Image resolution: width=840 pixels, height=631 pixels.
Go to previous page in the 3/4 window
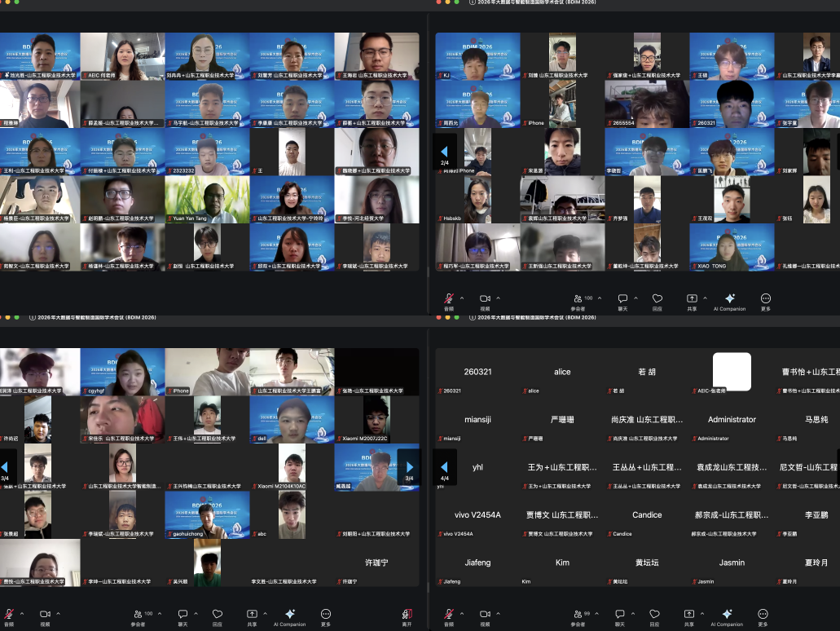coord(4,468)
